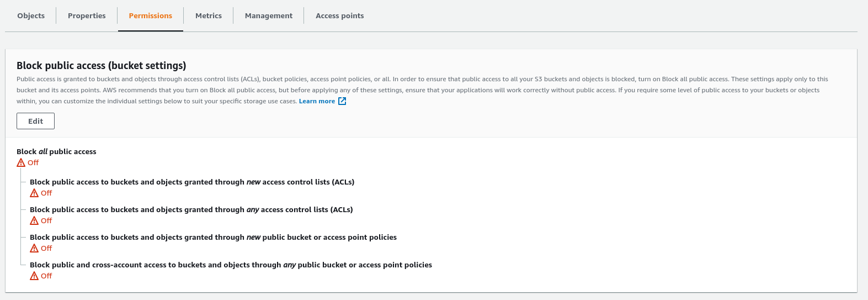Viewport: 868px width, 300px height.
Task: Open the Metrics tab
Action: 209,15
